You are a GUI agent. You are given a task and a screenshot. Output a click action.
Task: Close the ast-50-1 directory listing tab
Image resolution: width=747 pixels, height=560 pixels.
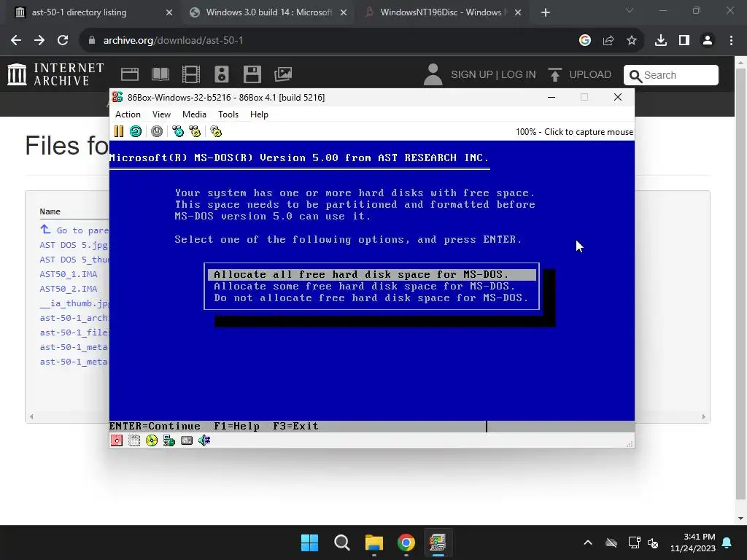169,12
